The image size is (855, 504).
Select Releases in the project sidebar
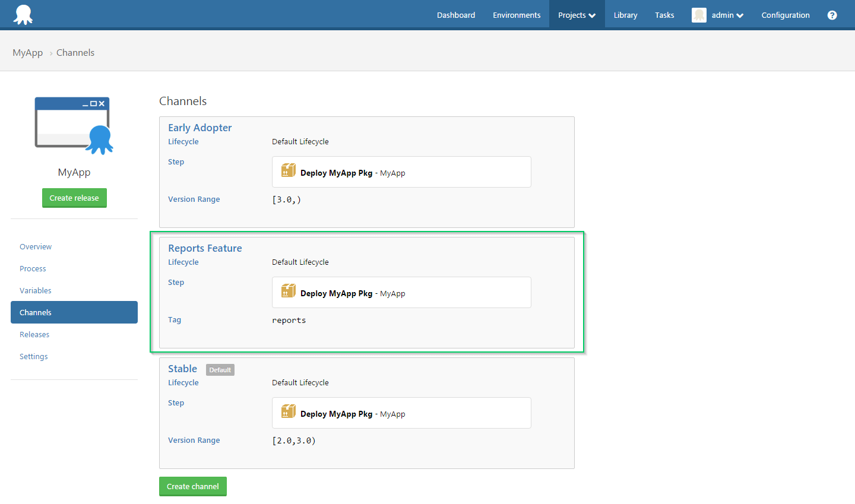[x=34, y=335]
